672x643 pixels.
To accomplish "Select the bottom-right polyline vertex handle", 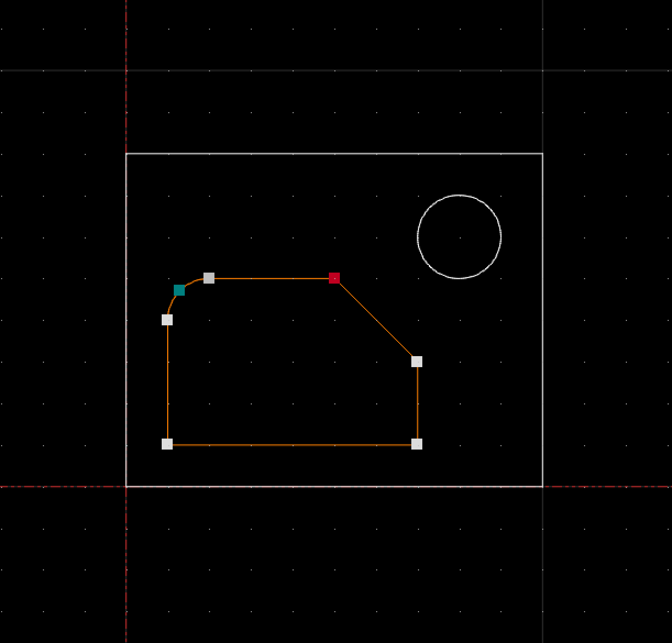I will coord(417,444).
